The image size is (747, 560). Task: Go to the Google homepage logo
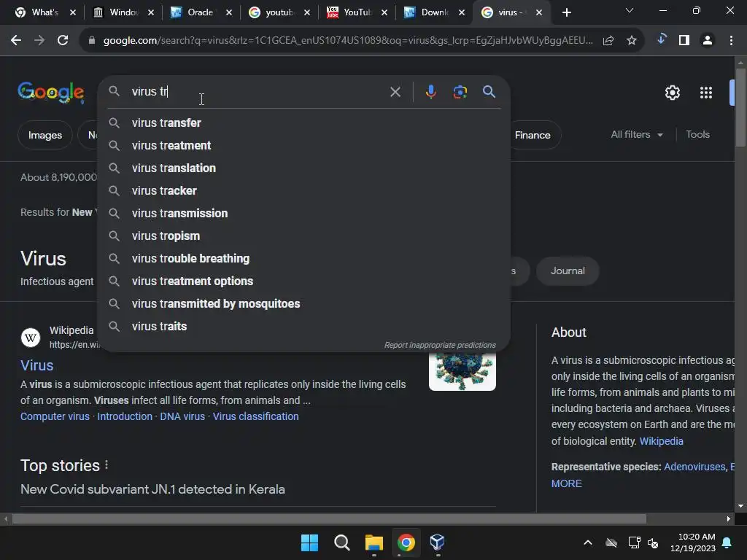pyautogui.click(x=51, y=93)
